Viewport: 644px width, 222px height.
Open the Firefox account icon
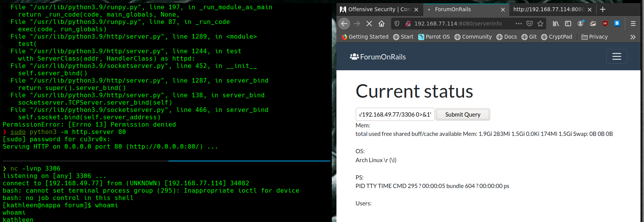point(580,24)
